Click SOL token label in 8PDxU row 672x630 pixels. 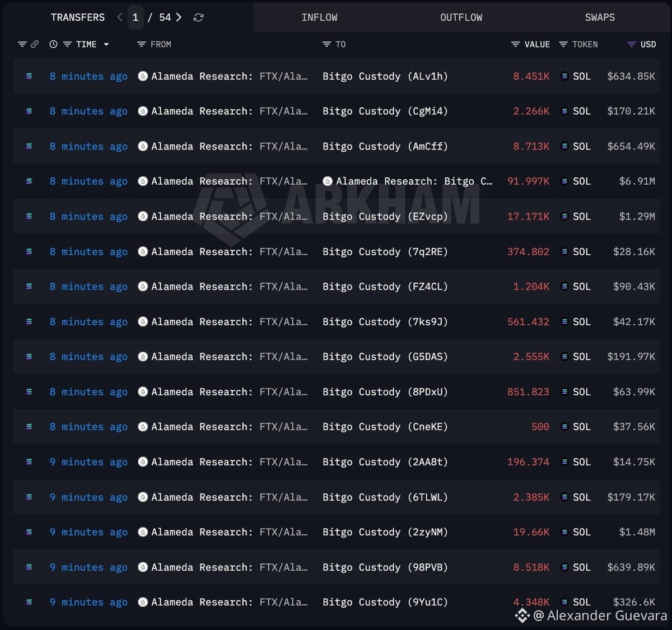point(582,391)
